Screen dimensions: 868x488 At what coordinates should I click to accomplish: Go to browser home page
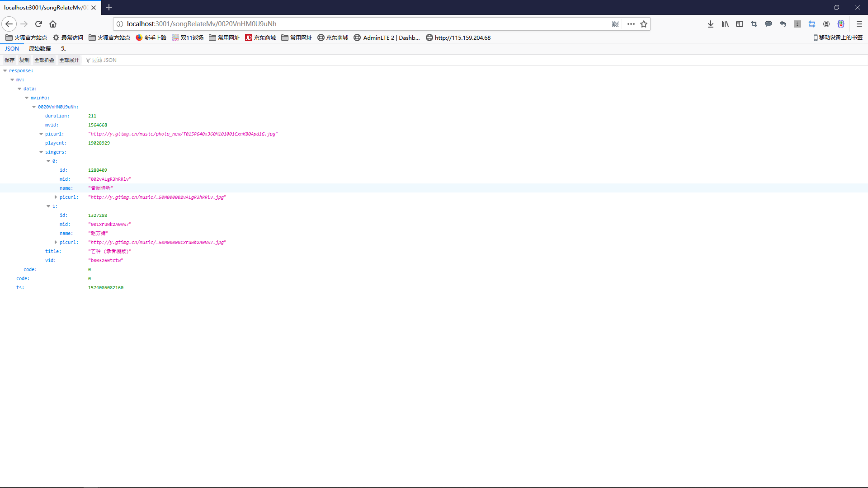[53, 24]
